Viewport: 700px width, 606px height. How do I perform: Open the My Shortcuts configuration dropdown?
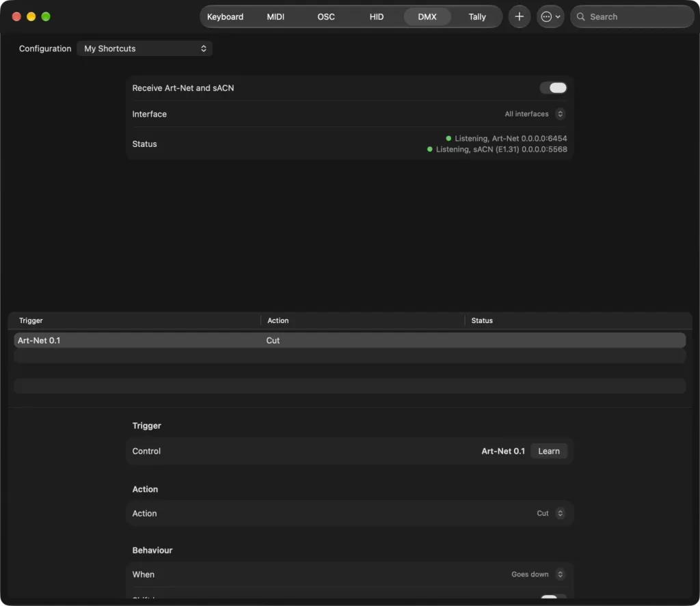tap(145, 49)
